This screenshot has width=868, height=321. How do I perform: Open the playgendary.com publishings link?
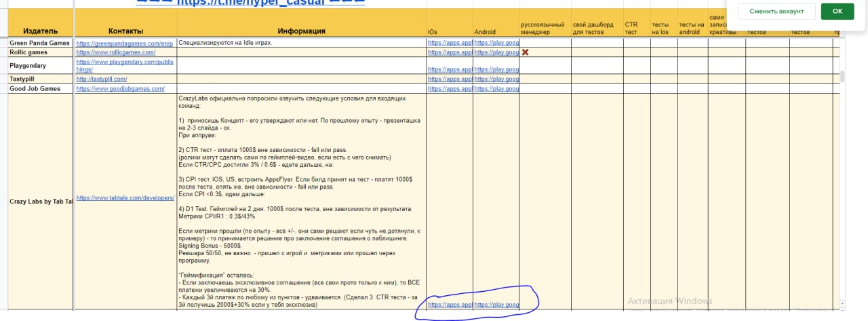pyautogui.click(x=125, y=65)
